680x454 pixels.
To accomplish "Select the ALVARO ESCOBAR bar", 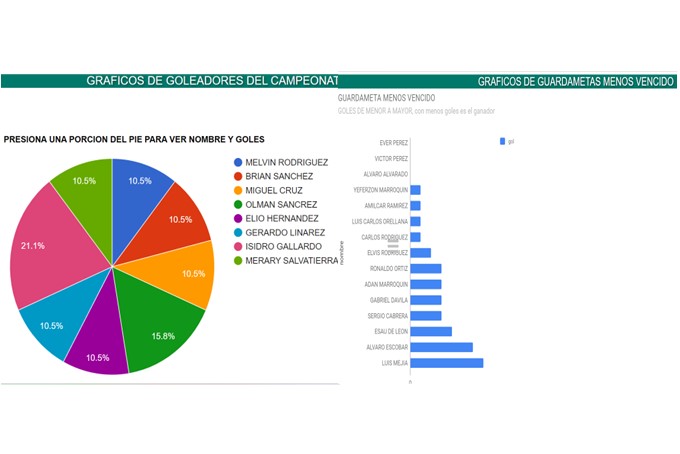I will 441,347.
